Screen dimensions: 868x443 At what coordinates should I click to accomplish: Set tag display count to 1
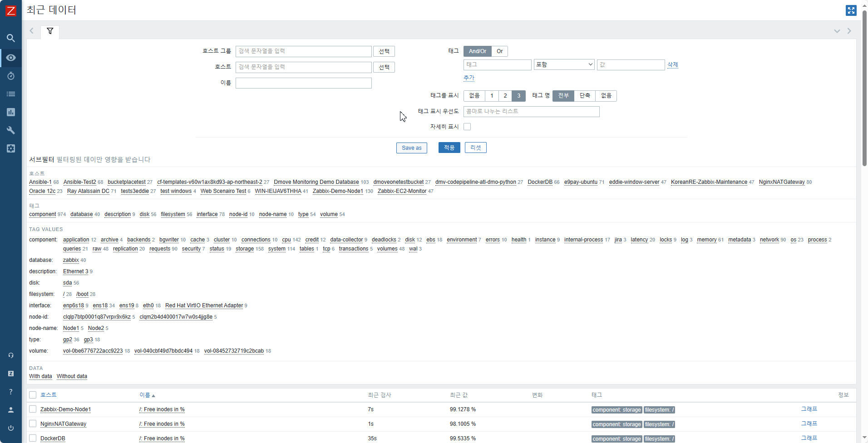pyautogui.click(x=492, y=96)
